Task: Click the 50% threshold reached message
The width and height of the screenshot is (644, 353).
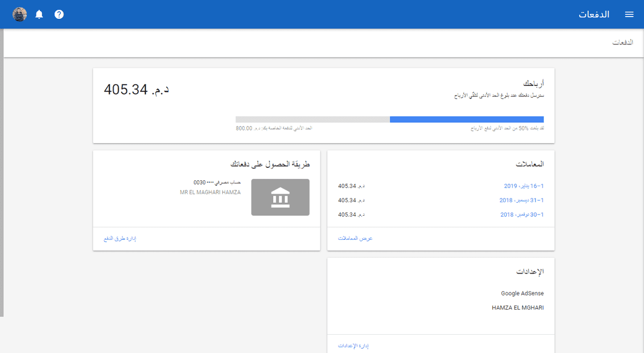Action: tap(507, 129)
